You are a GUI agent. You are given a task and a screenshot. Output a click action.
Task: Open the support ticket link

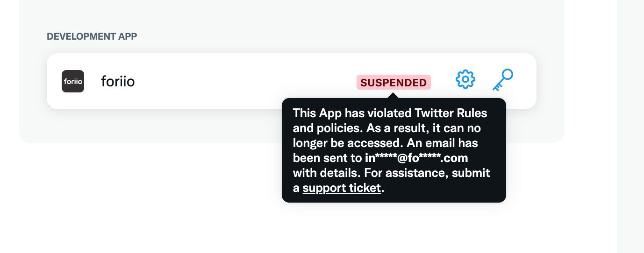tap(342, 188)
